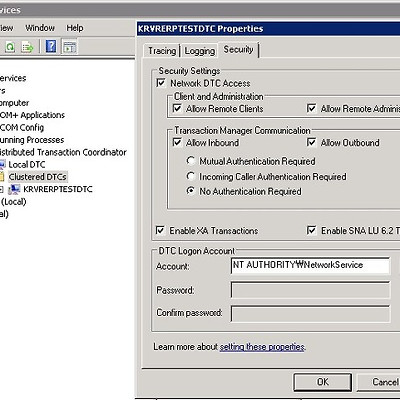Select Mutual Authentication Required

190,161
